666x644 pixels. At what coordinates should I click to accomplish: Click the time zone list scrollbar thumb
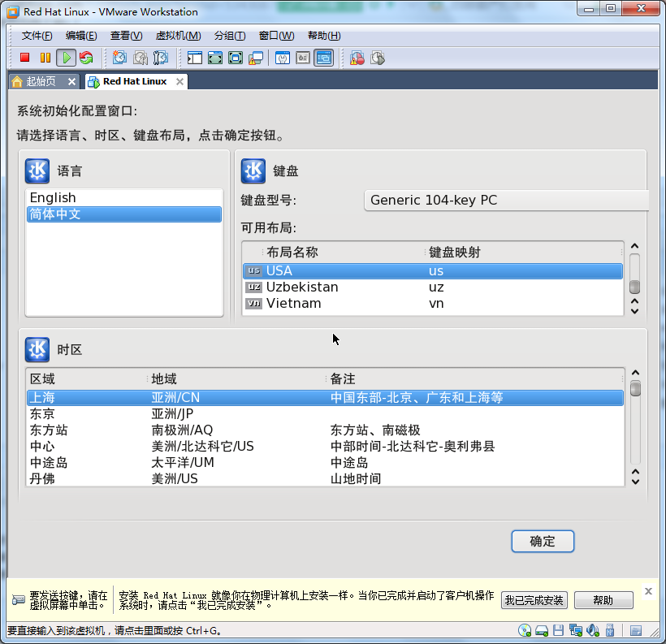(x=635, y=389)
